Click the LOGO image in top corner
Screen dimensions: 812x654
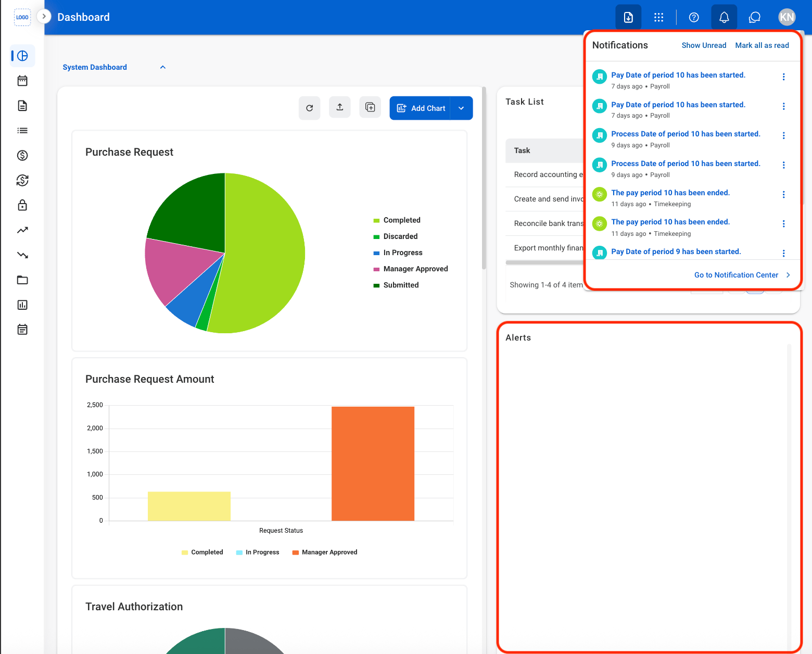tap(22, 17)
